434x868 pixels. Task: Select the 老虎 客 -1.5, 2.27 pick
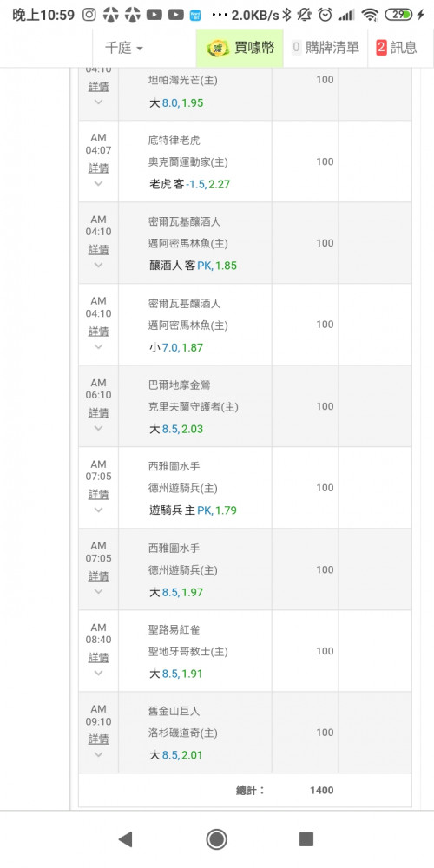(x=190, y=184)
